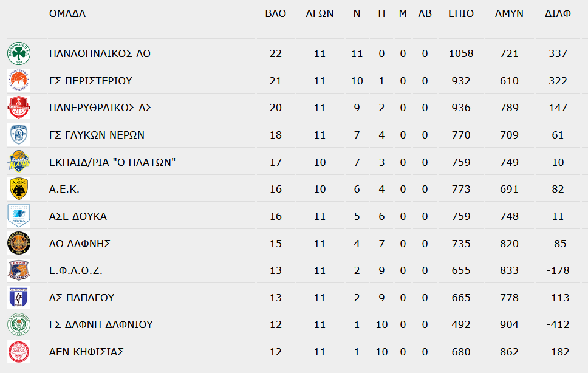
Task: Sort standings by ΒΑΘ column header
Action: [x=276, y=13]
